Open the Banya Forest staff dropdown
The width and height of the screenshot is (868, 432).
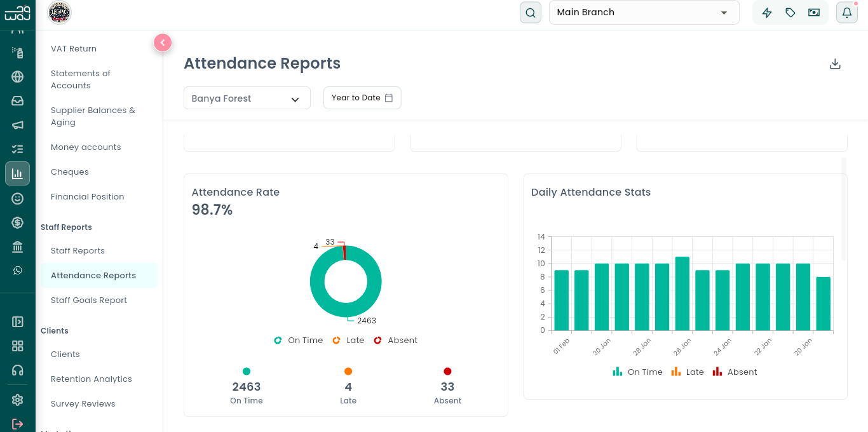(x=247, y=98)
